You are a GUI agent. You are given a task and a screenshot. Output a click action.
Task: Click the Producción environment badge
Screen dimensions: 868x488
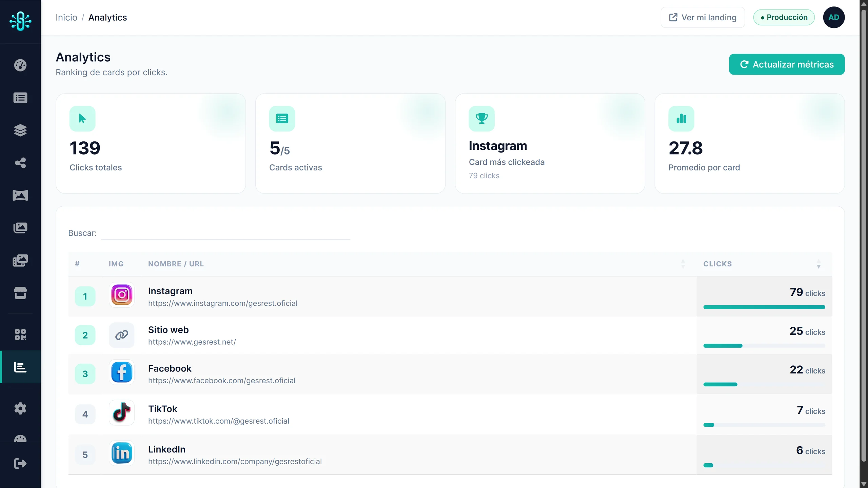(x=784, y=17)
